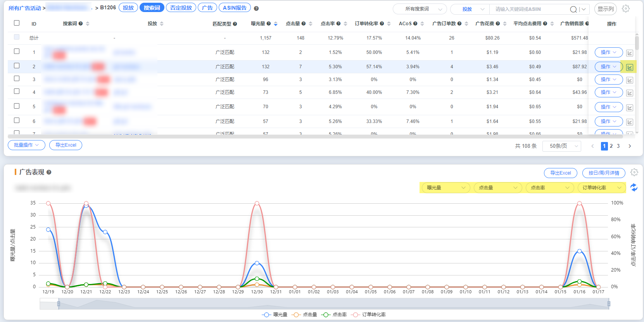Open the 50条/页 page size dropdown

point(561,146)
